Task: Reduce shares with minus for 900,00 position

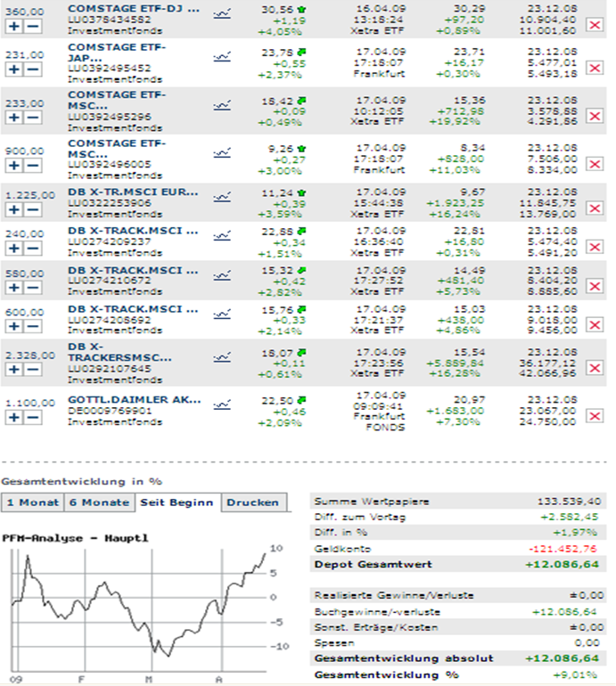Action: point(33,166)
